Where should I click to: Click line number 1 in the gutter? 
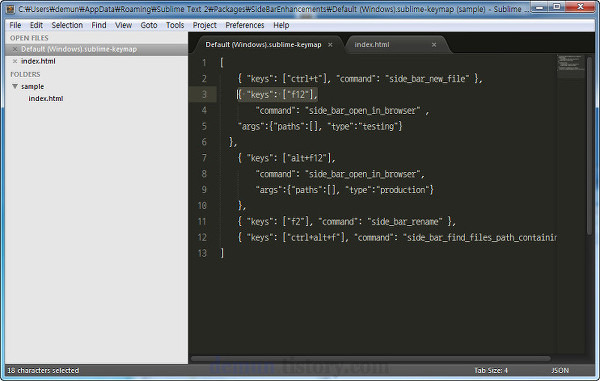tap(204, 63)
